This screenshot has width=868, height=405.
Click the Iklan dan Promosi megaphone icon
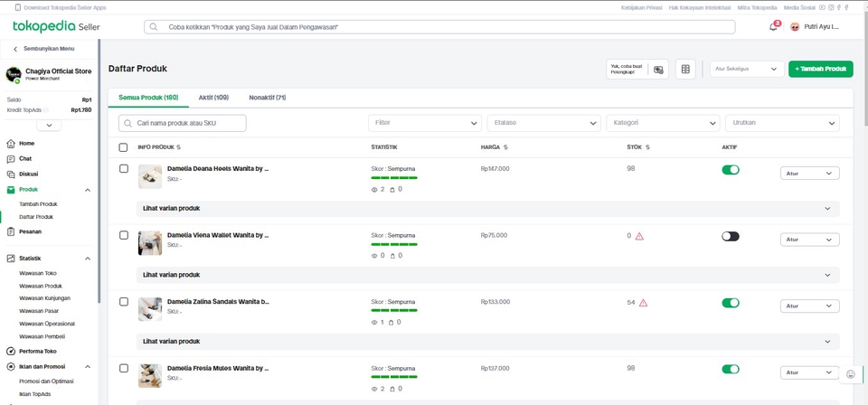coord(11,366)
